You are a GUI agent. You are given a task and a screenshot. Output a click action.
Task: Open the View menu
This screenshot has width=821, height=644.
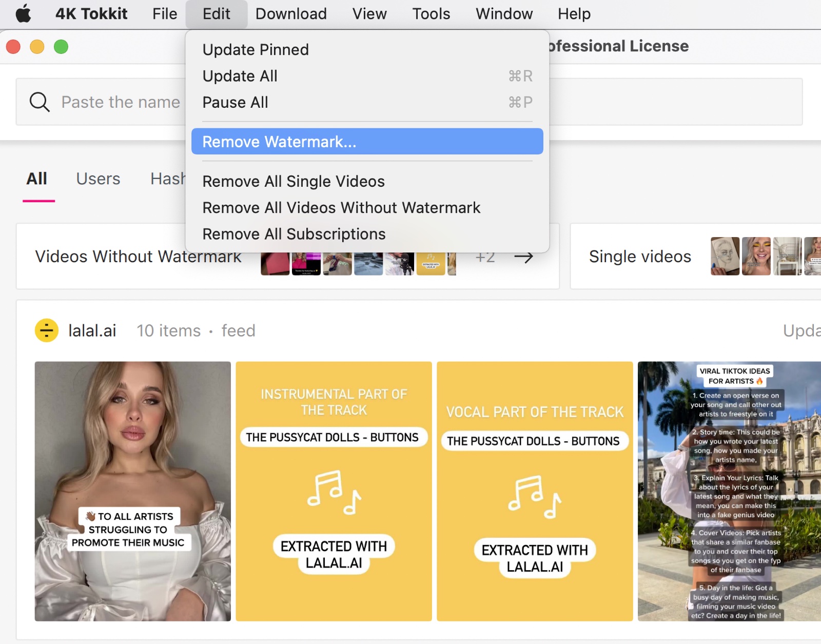(x=369, y=14)
